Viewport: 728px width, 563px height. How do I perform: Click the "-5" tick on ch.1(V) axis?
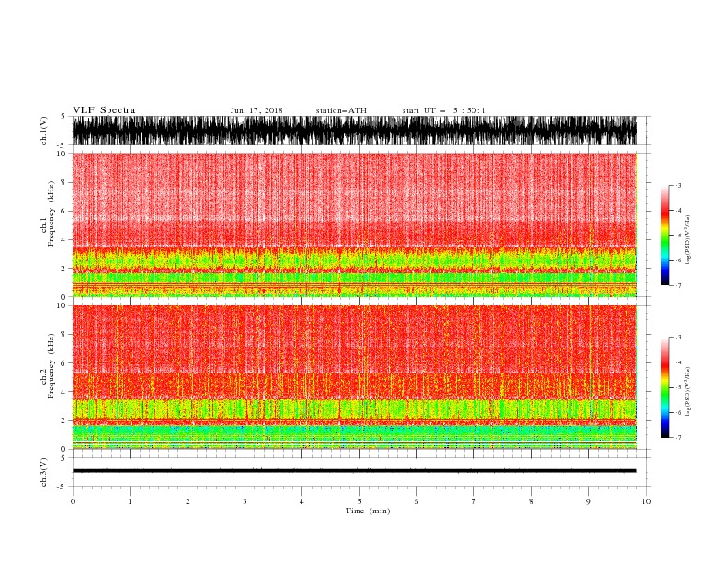(63, 145)
